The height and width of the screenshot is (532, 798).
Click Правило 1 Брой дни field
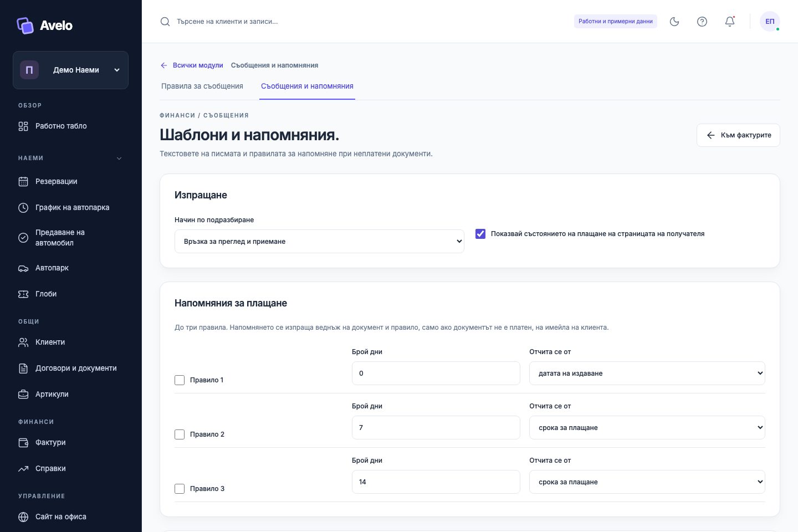click(436, 374)
